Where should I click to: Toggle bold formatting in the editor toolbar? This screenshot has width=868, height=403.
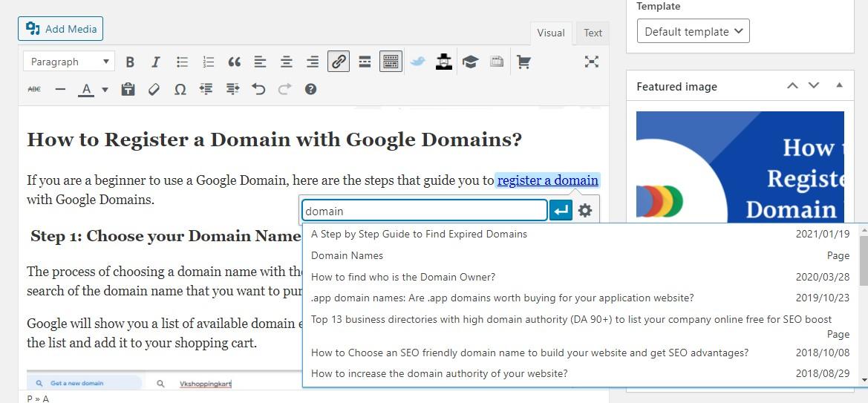[x=130, y=62]
